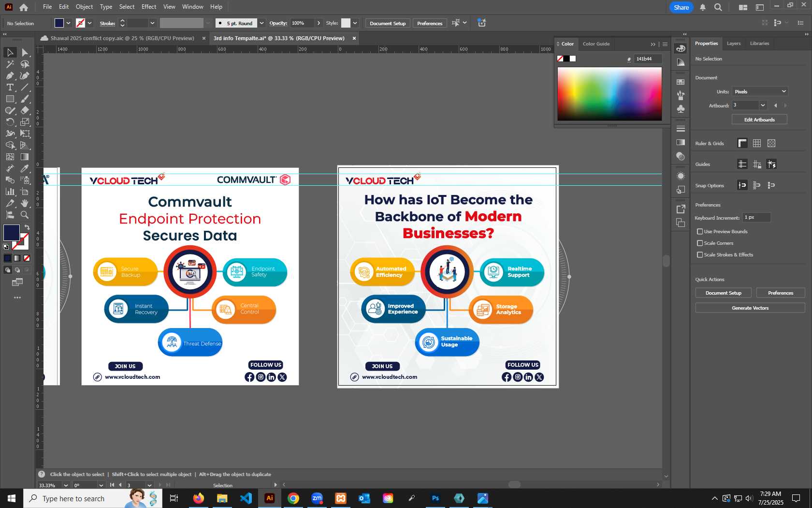Toggle lock guides button
Viewport: 812px width, 508px height.
(757, 164)
